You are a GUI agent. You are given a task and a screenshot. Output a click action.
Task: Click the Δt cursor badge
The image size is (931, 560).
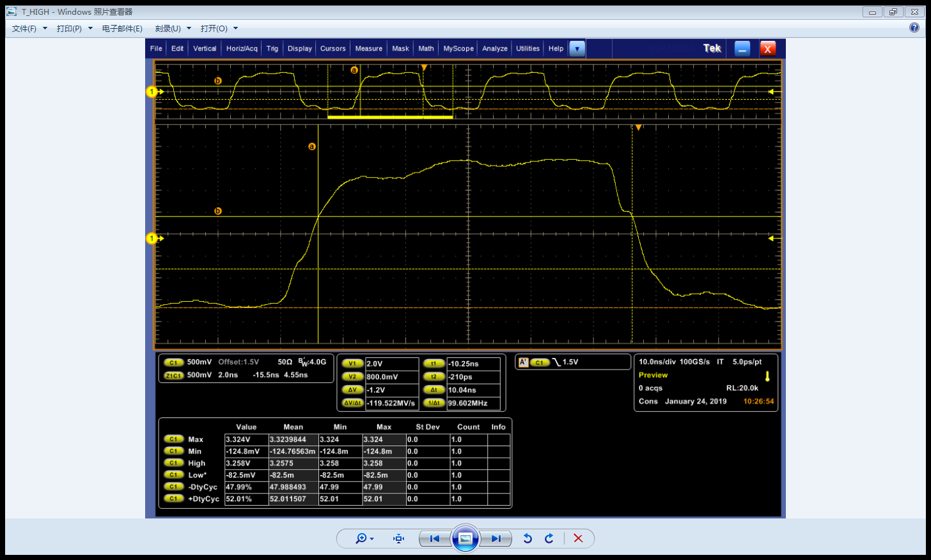click(x=434, y=390)
